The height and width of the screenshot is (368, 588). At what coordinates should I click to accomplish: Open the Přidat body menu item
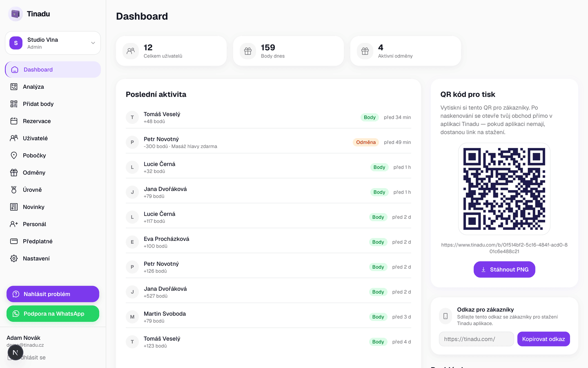coord(53,104)
